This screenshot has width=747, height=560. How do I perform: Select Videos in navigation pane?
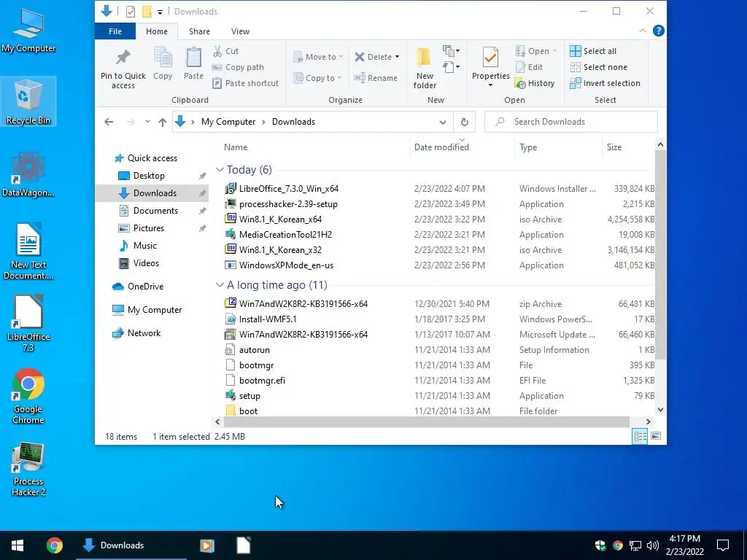click(x=146, y=262)
